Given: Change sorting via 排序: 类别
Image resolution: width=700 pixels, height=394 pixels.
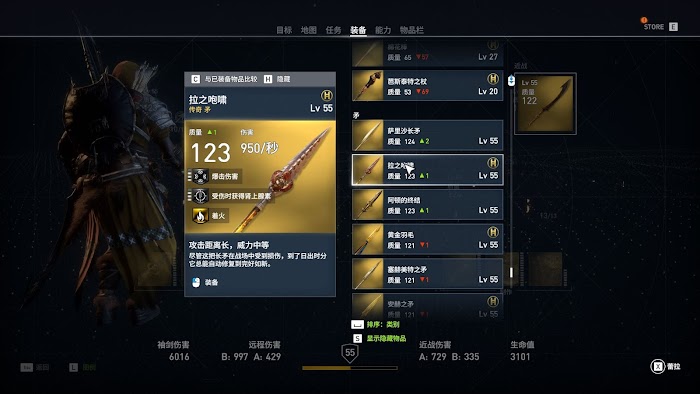Looking at the screenshot, I should coord(375,324).
